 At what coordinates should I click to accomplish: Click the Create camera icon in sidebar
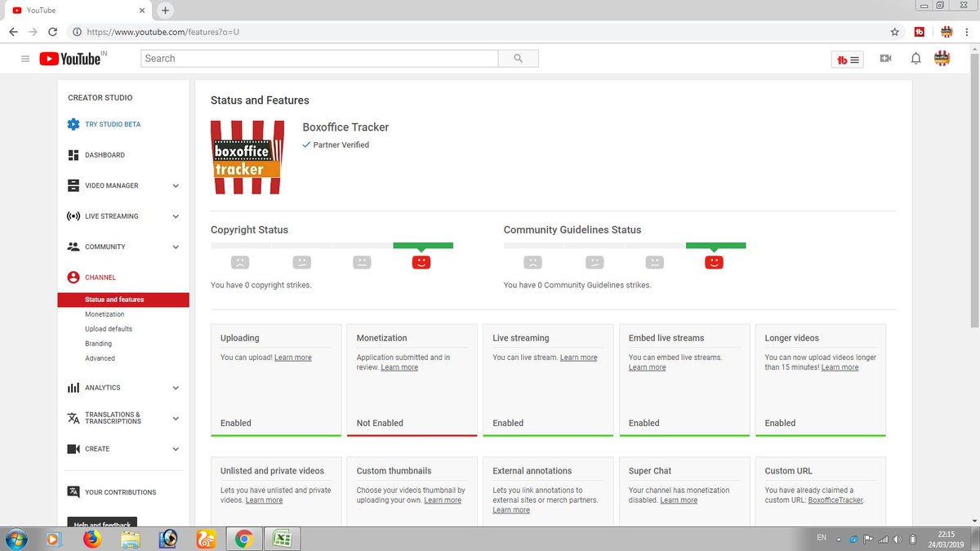[x=73, y=449]
